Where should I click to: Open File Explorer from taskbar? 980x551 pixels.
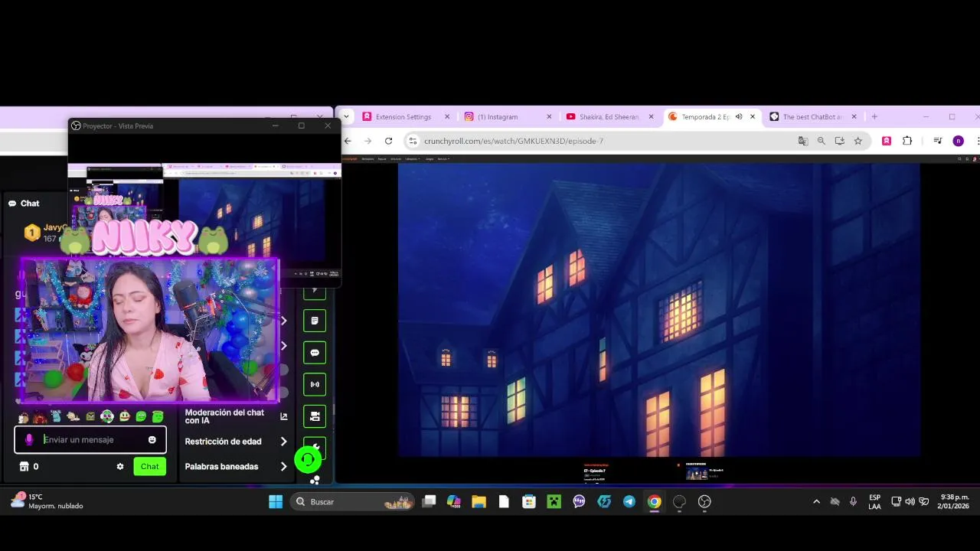tap(479, 502)
